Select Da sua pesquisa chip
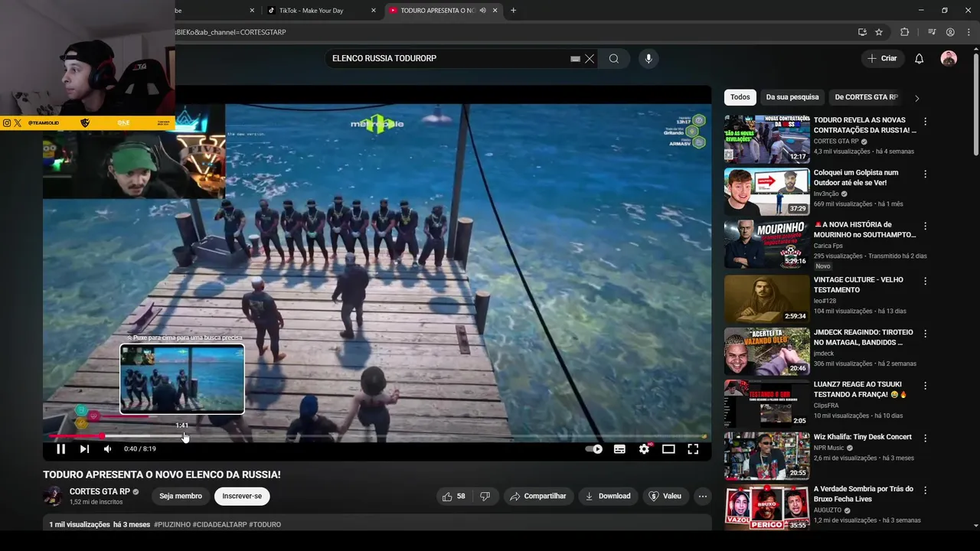 [x=792, y=97]
